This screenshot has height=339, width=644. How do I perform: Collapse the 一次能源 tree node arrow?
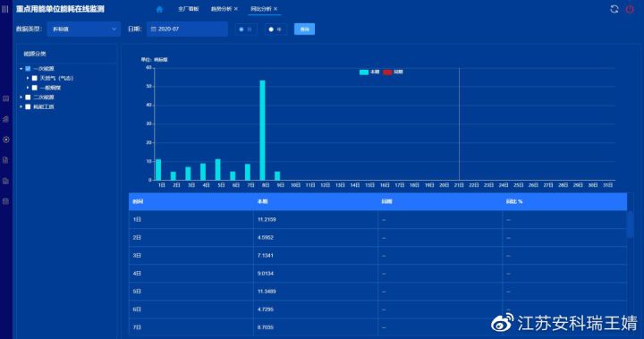click(x=21, y=69)
